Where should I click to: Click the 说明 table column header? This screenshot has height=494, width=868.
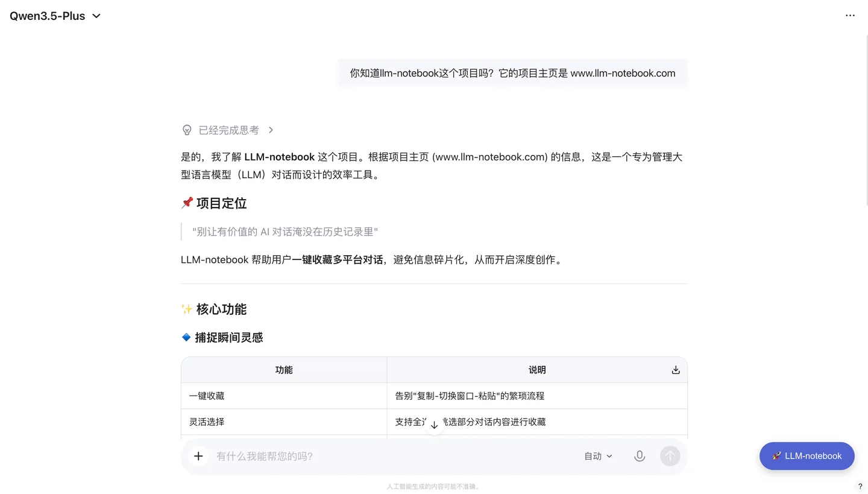pyautogui.click(x=537, y=370)
